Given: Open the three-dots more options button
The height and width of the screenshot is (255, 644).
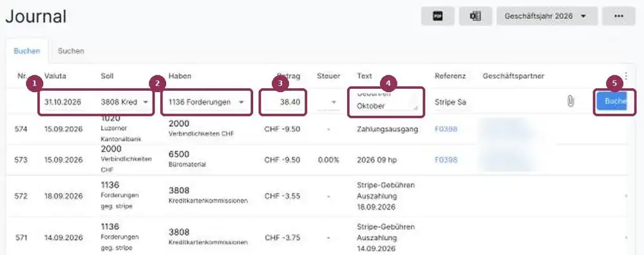Looking at the screenshot, I should 618,17.
